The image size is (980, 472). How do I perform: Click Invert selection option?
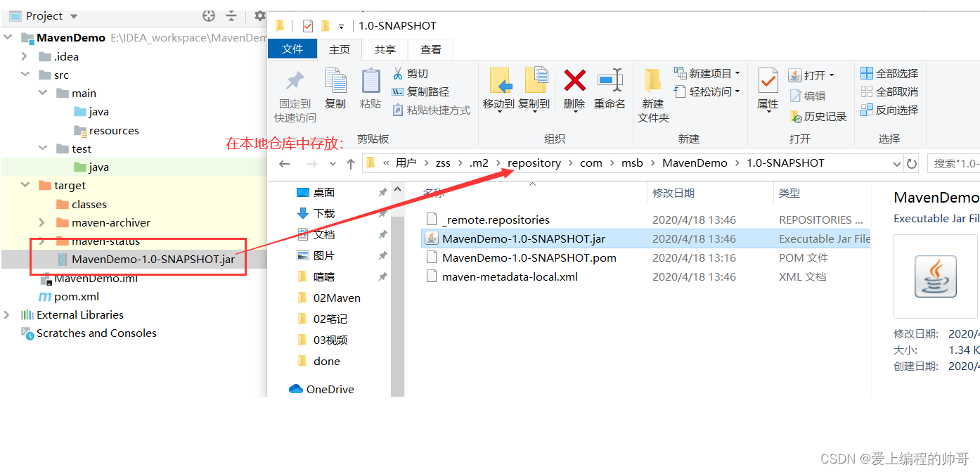point(889,110)
